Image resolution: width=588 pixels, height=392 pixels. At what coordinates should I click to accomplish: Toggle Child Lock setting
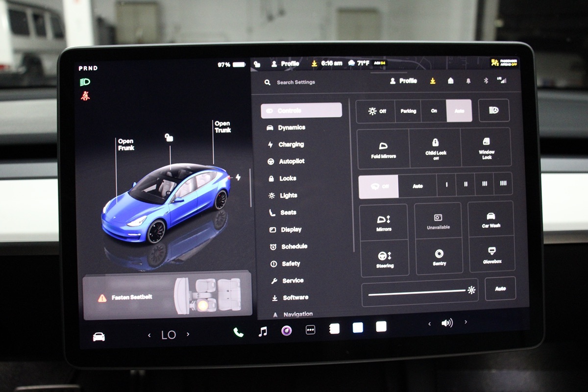(x=435, y=148)
